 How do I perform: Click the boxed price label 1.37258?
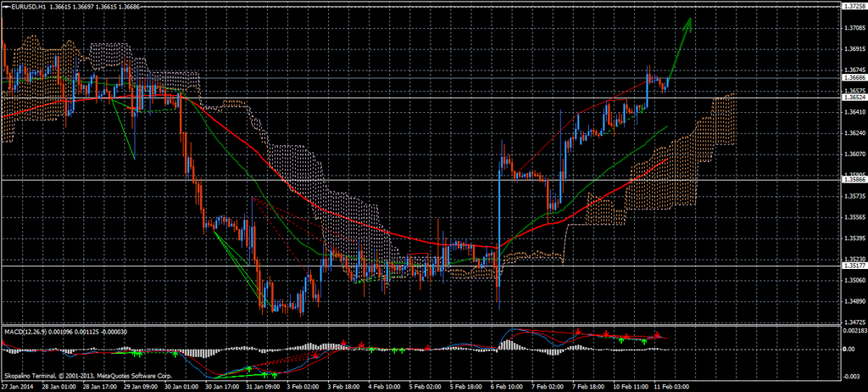[854, 6]
